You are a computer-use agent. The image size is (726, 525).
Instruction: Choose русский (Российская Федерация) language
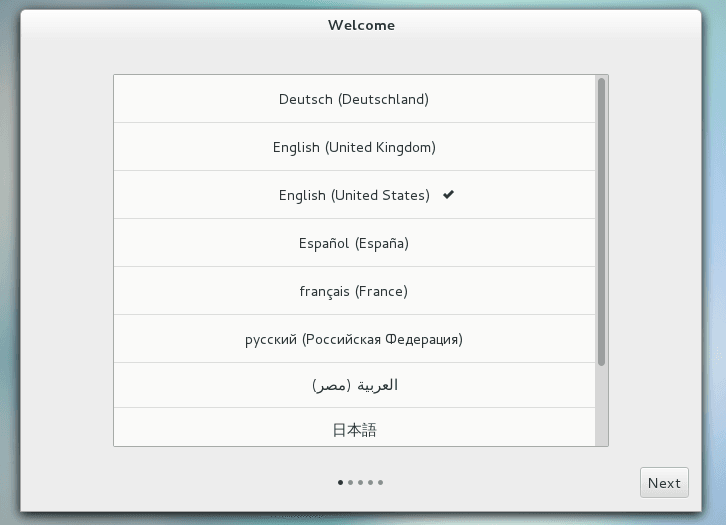click(354, 339)
